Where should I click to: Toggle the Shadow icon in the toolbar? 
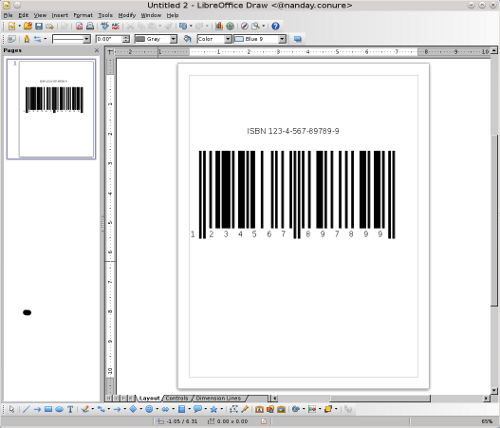[x=298, y=39]
